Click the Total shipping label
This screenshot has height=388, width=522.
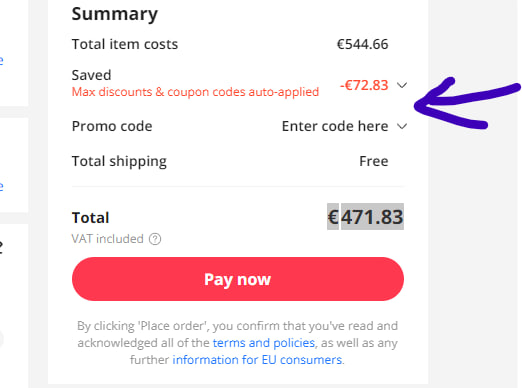coord(119,162)
